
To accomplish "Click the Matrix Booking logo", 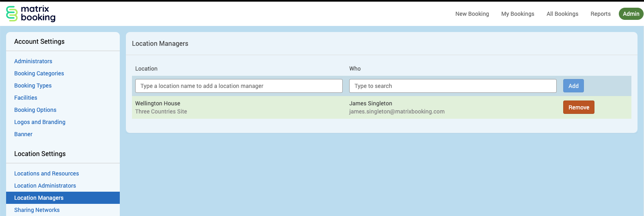I will [x=31, y=14].
